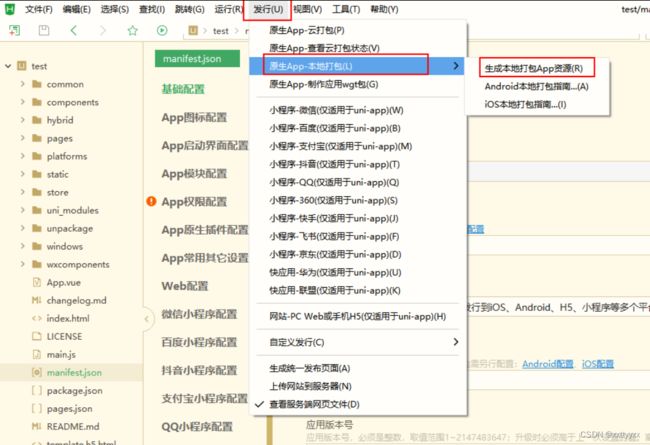Open 自定义发行(C) submenu arrow
The width and height of the screenshot is (650, 445).
456,342
